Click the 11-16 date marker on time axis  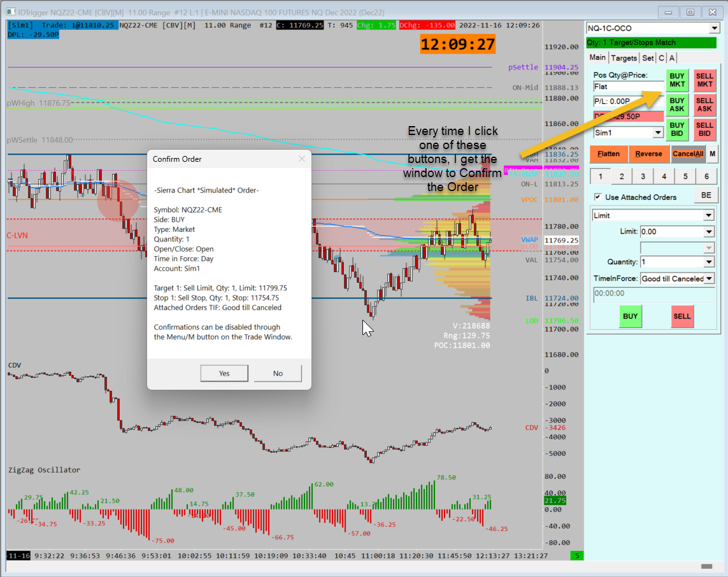click(x=18, y=555)
